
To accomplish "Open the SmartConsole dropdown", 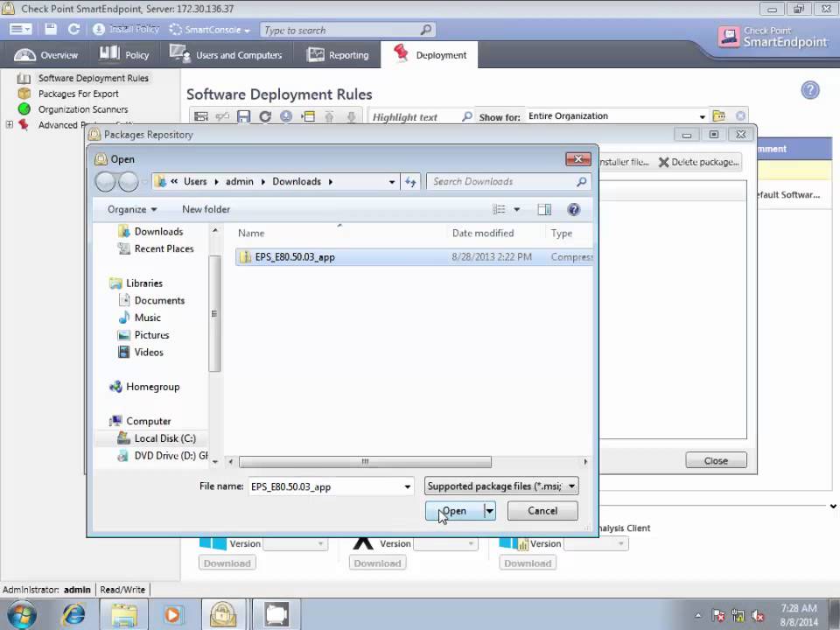I will point(210,30).
